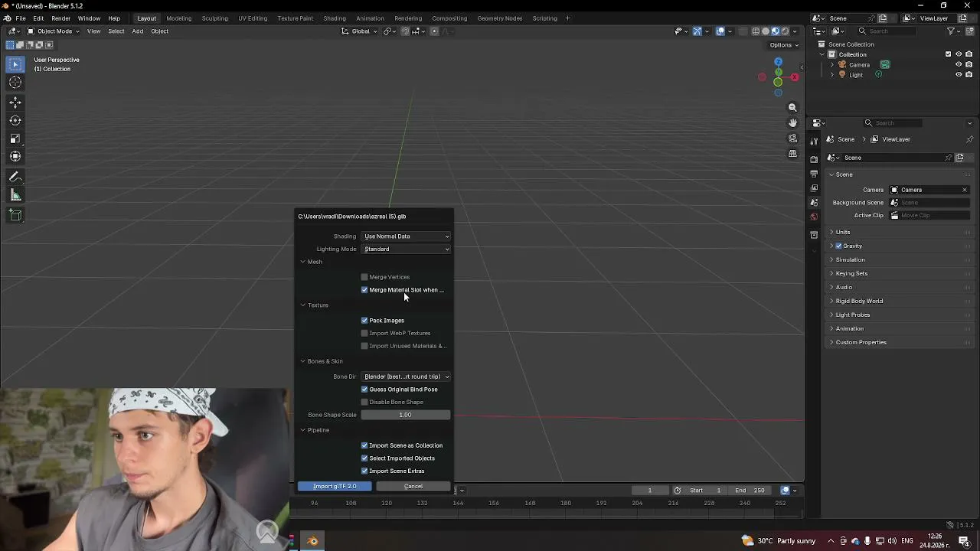This screenshot has height=551, width=980.
Task: Pick the Annotate tool
Action: (15, 177)
